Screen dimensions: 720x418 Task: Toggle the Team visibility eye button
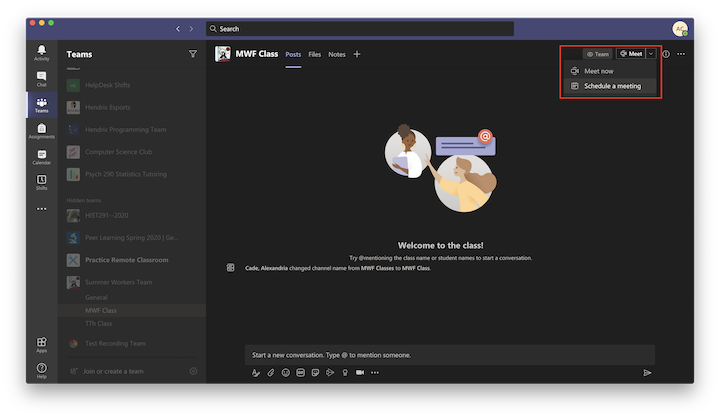click(x=597, y=54)
